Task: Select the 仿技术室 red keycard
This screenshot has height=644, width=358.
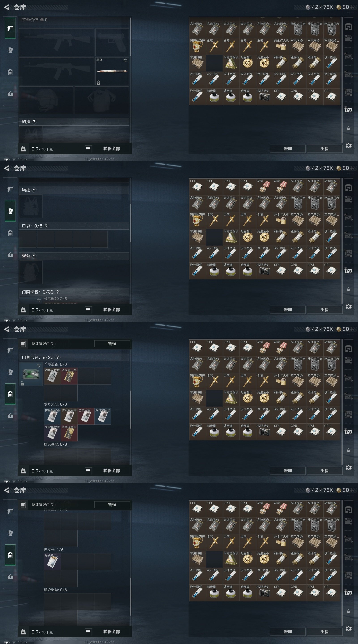Action: point(86,416)
